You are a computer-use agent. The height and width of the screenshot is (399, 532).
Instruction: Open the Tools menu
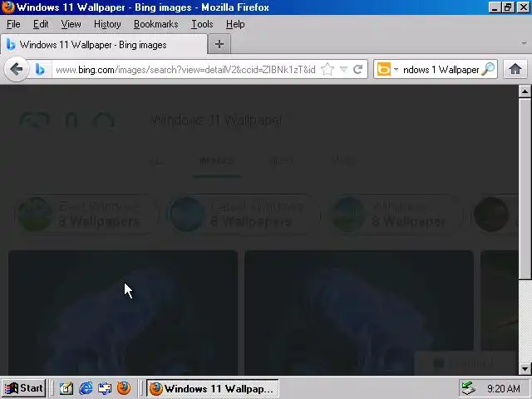coord(202,24)
